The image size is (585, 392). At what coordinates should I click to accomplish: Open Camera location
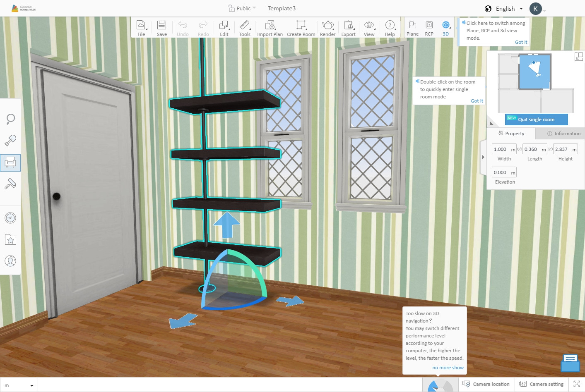click(x=487, y=384)
